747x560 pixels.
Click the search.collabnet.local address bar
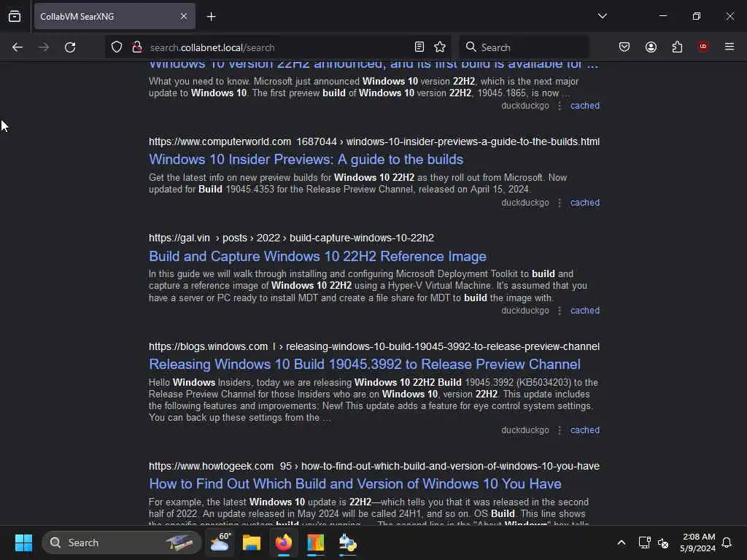276,47
